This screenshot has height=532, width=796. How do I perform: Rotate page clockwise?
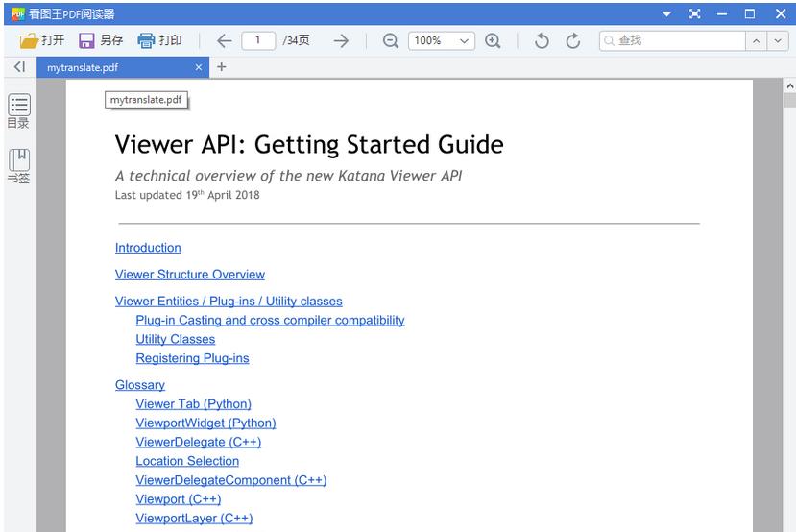(x=573, y=40)
